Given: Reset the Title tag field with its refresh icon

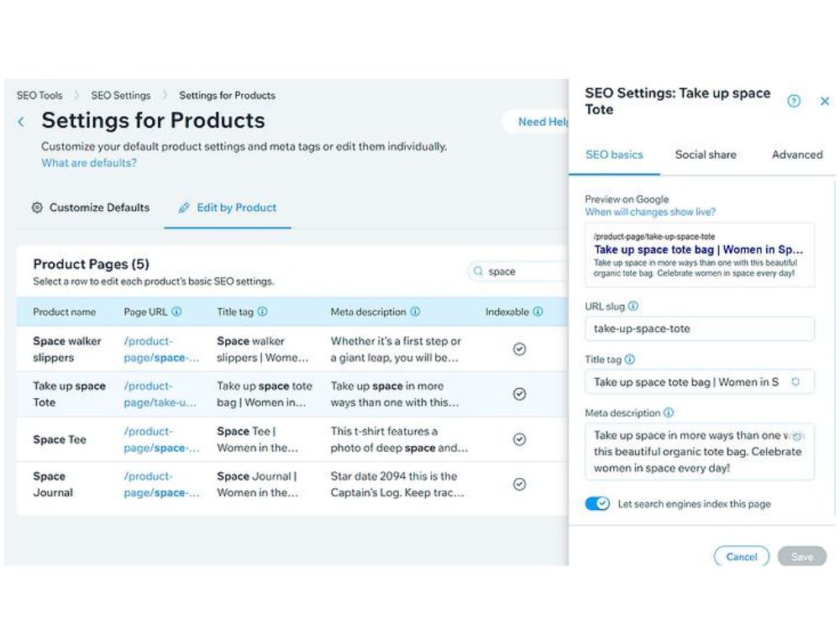Looking at the screenshot, I should pyautogui.click(x=795, y=381).
